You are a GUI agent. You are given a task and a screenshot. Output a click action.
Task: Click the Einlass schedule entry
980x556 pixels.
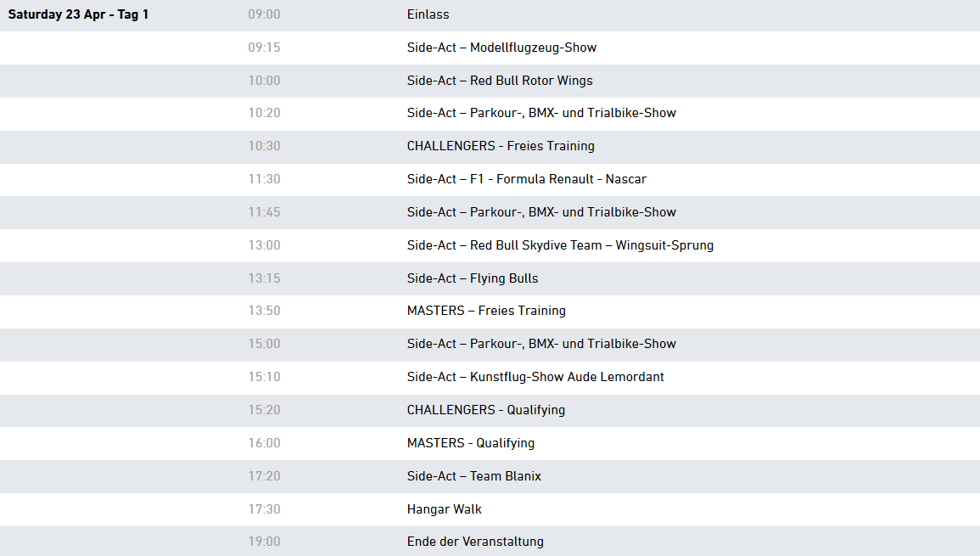(428, 14)
